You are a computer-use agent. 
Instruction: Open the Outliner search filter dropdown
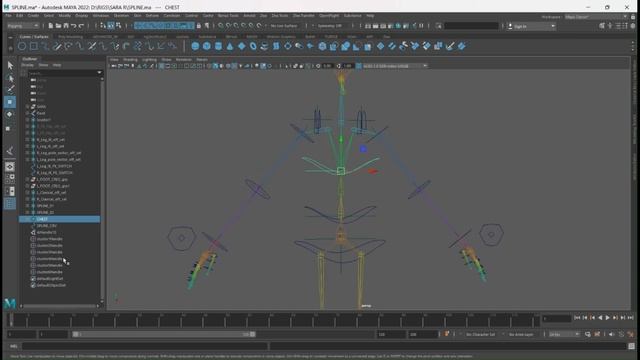(x=99, y=73)
